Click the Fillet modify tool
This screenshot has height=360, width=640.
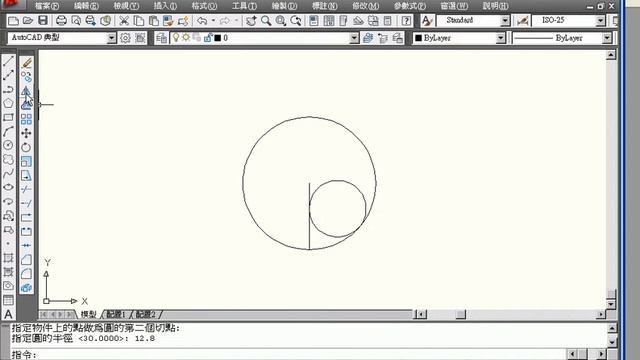(27, 273)
